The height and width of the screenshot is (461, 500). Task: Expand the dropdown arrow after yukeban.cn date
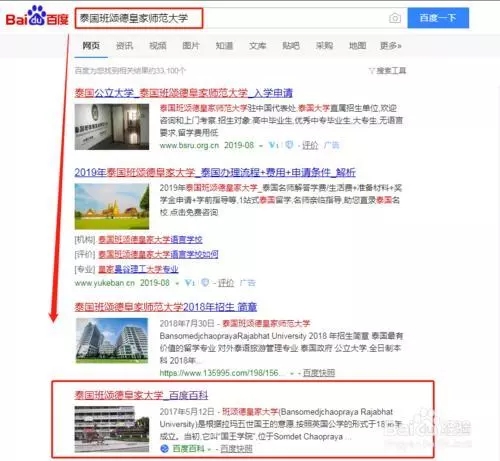pos(177,284)
